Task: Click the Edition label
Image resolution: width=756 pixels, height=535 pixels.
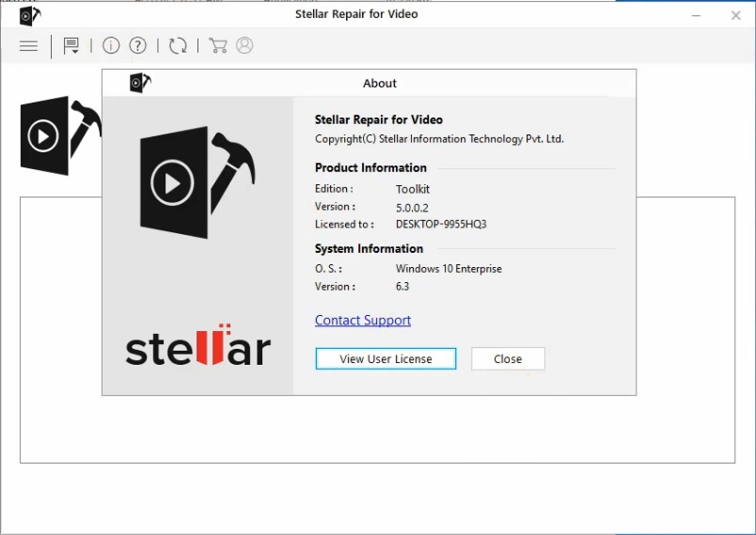Action: coord(334,189)
